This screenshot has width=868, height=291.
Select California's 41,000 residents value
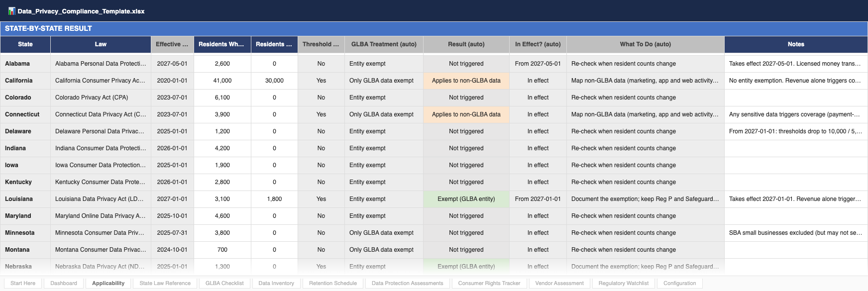(222, 81)
